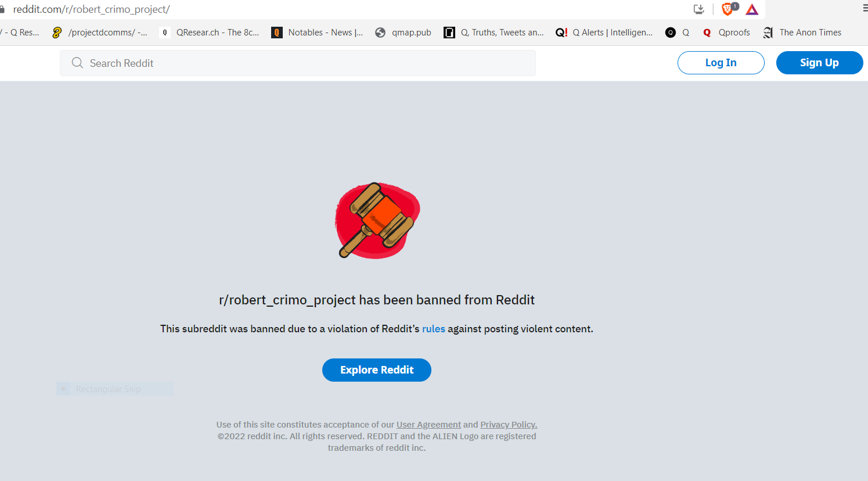Viewport: 868px width, 481px height.
Task: Open the qmap.pub globe bookmark
Action: [x=404, y=33]
